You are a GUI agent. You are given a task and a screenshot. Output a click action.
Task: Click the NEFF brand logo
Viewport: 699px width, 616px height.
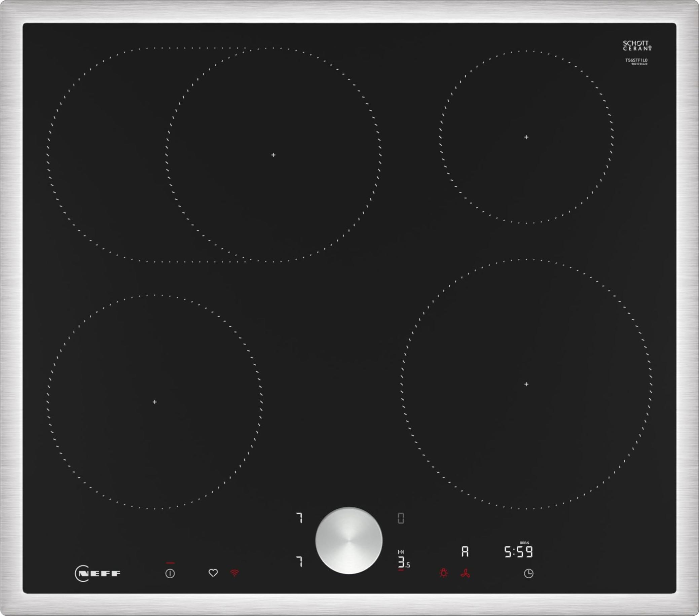pyautogui.click(x=98, y=573)
